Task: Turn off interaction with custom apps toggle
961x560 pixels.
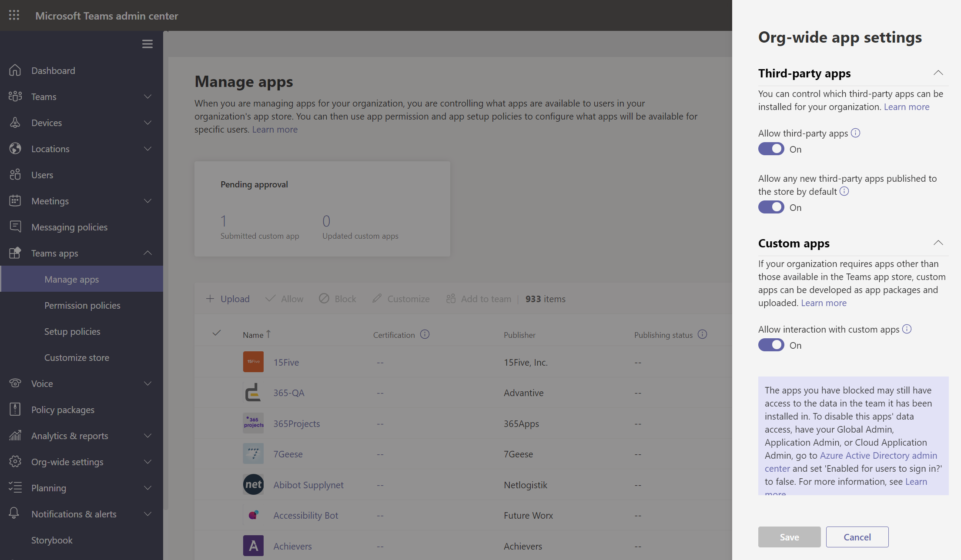Action: pyautogui.click(x=771, y=345)
